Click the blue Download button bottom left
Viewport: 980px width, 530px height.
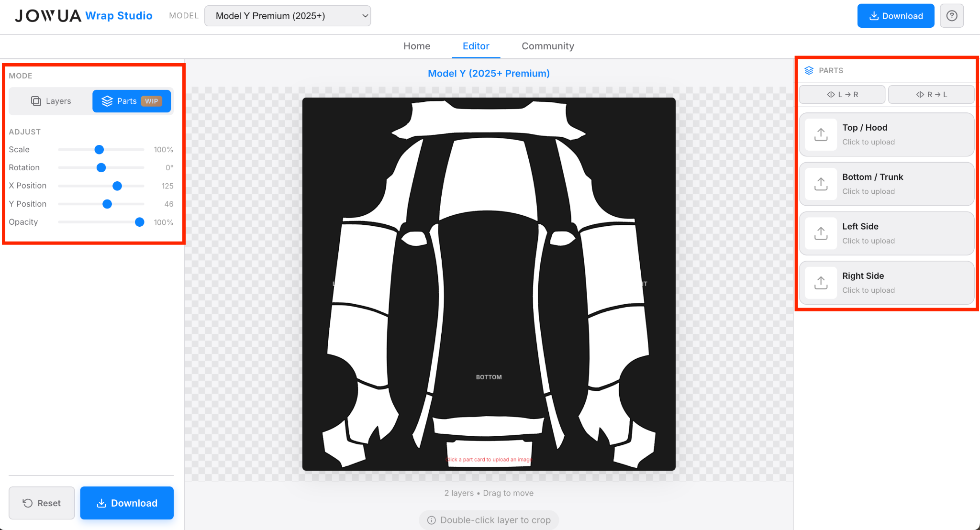[x=126, y=503]
